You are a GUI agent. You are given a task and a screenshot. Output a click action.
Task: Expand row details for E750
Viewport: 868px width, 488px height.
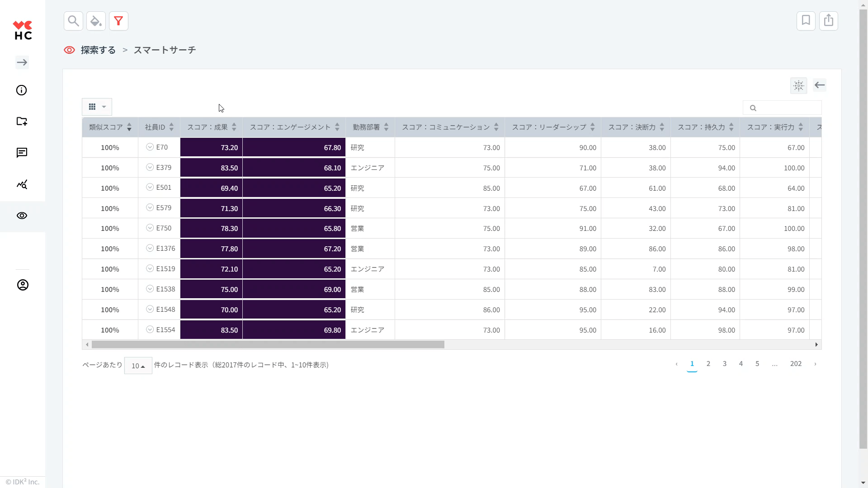point(150,228)
